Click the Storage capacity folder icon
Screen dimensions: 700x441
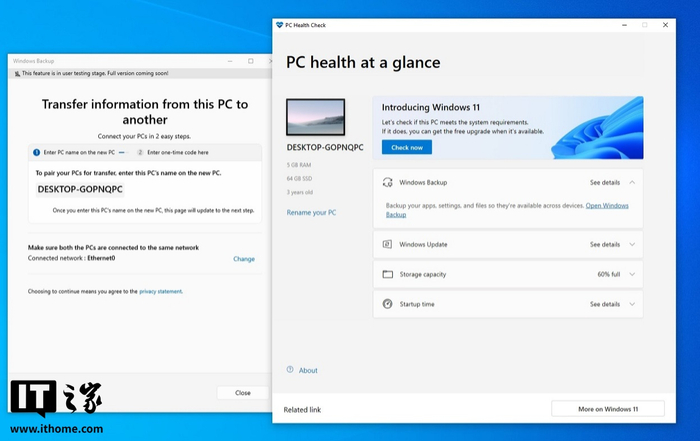(x=388, y=274)
